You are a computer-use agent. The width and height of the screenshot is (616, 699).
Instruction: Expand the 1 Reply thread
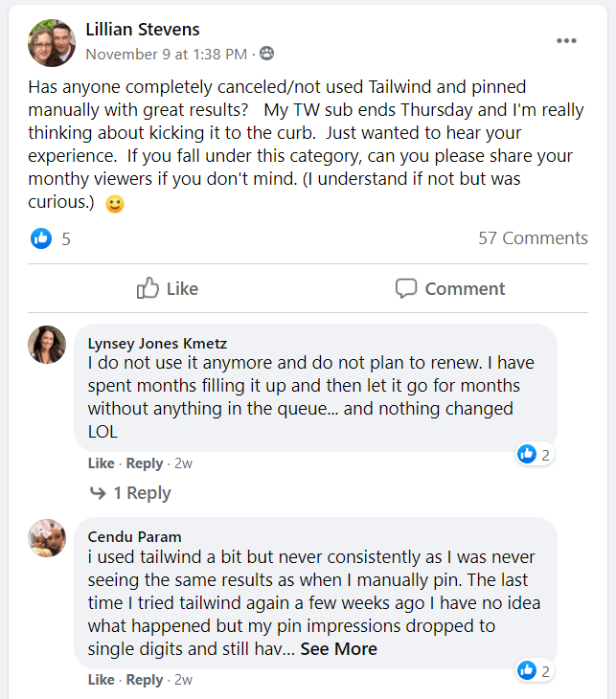(x=131, y=493)
